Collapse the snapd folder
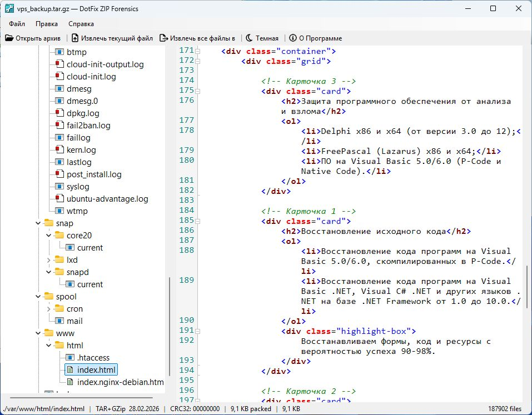The image size is (532, 415). pyautogui.click(x=48, y=272)
